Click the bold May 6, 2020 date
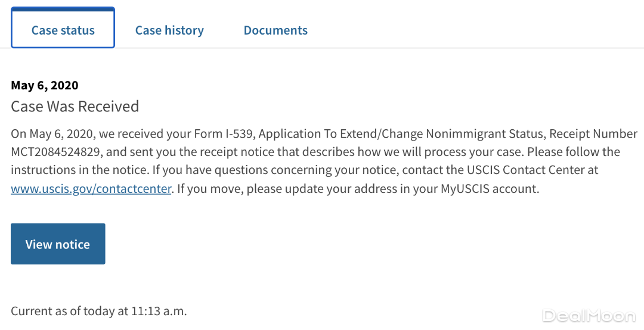Viewport: 644px width, 330px height. coord(45,85)
